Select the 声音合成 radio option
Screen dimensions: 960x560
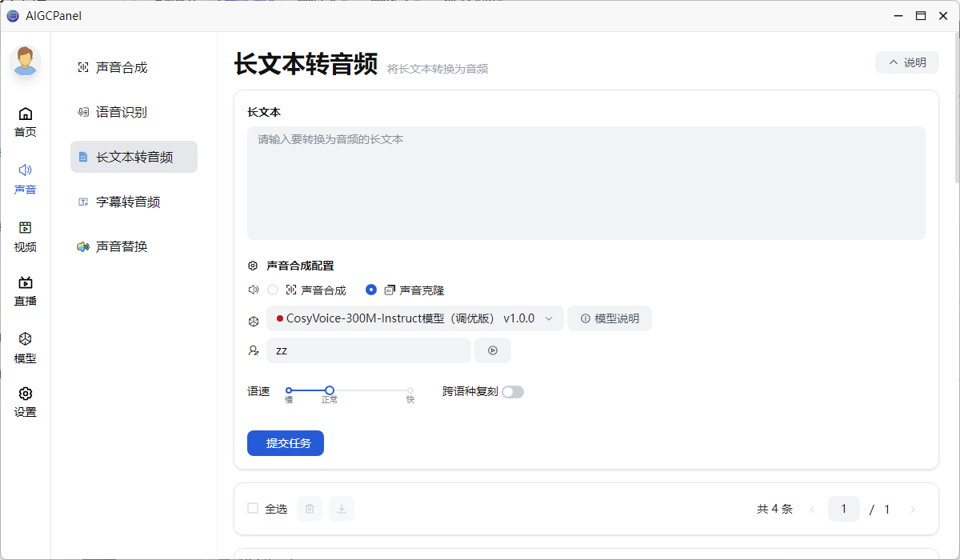click(273, 290)
